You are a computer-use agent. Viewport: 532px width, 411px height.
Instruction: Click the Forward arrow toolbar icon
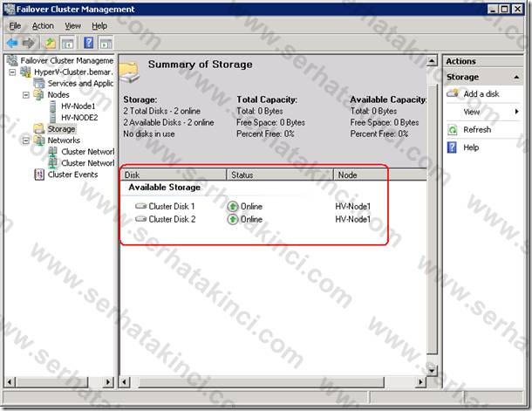click(x=29, y=43)
